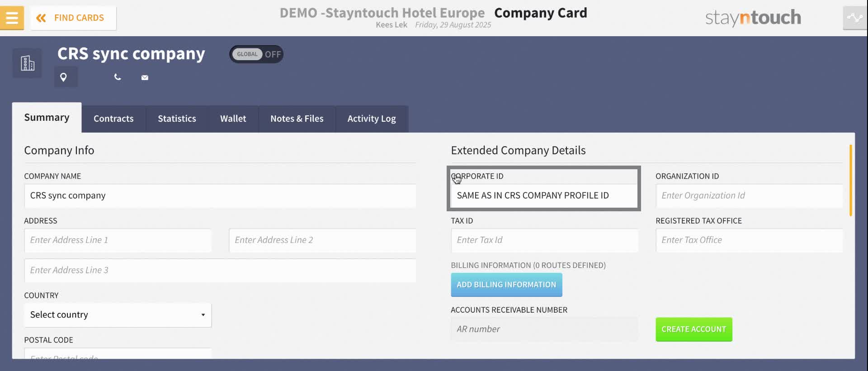
Task: Open the Notes & Files tab
Action: tap(297, 119)
